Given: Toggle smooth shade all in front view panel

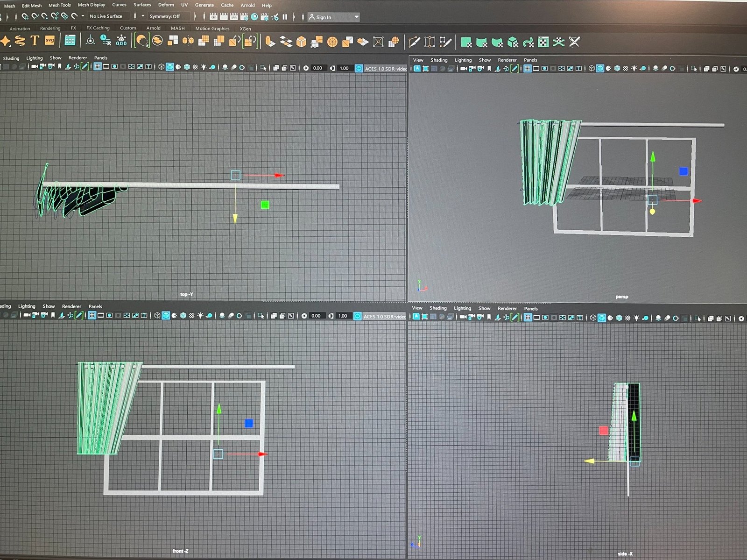Looking at the screenshot, I should click(x=166, y=316).
